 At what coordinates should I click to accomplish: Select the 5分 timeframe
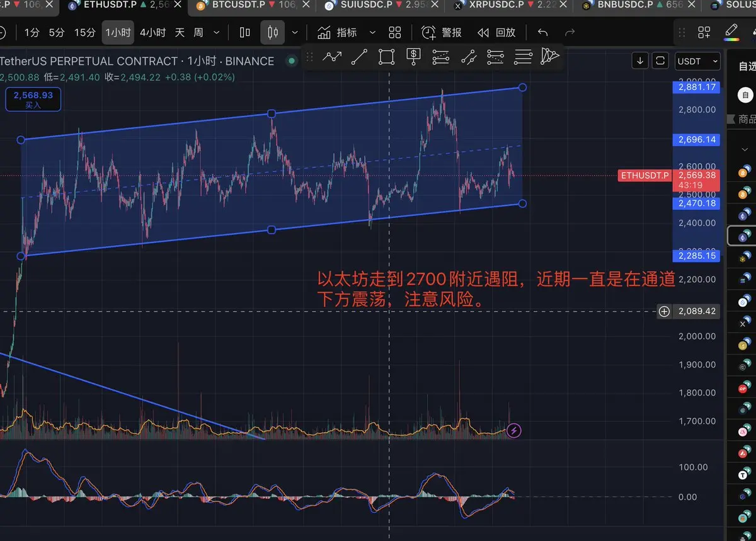[x=57, y=32]
